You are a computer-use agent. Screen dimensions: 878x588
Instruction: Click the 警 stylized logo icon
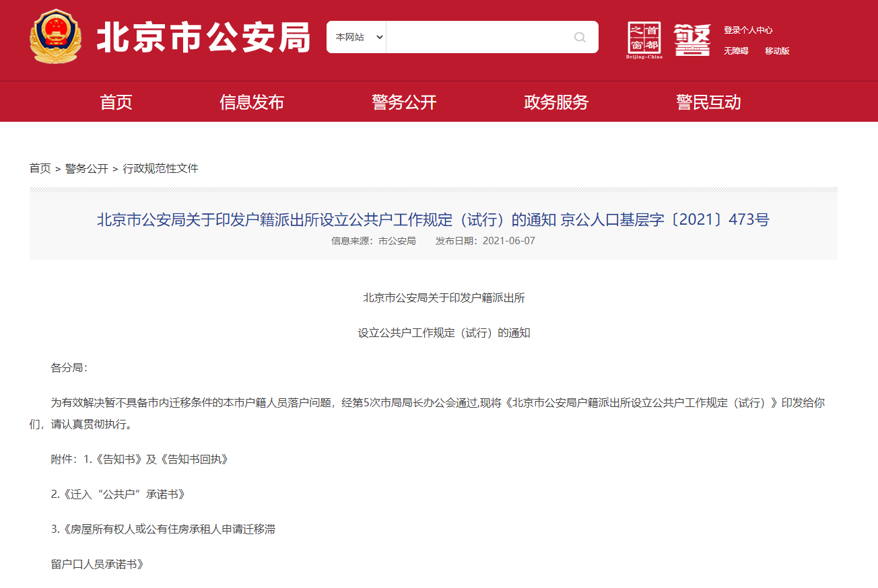tap(692, 40)
